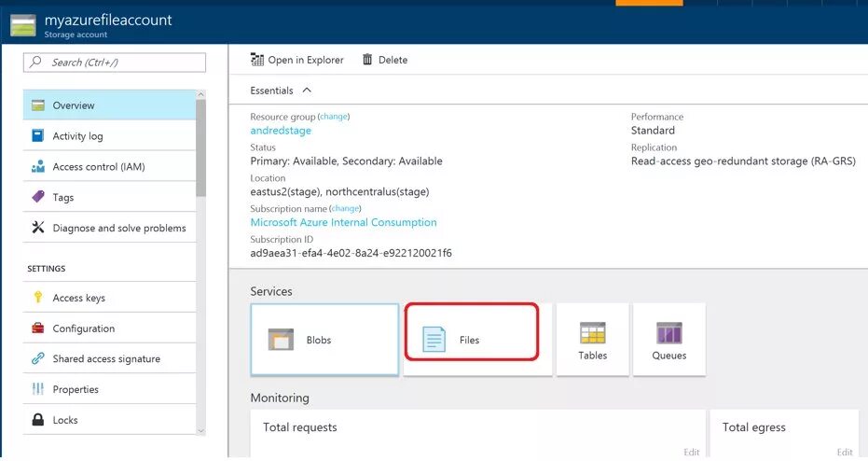Click the sidebar scroll down arrow
This screenshot has height=461, width=868.
[x=201, y=430]
